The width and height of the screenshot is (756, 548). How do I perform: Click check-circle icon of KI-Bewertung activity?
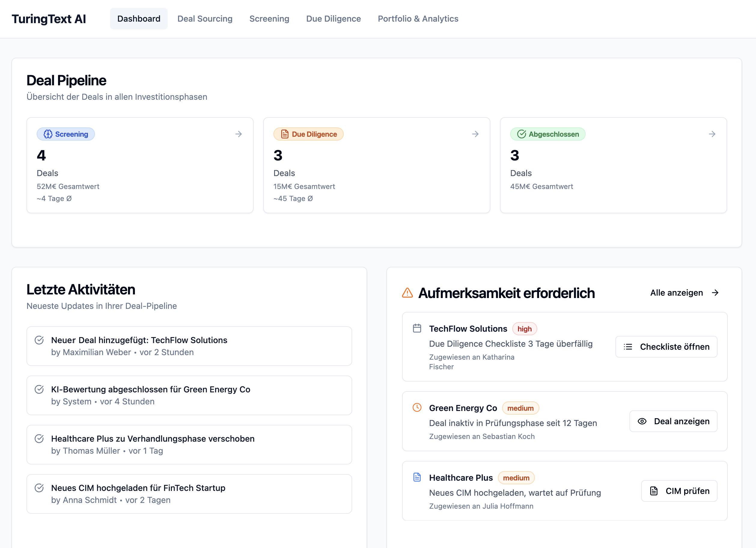[39, 389]
